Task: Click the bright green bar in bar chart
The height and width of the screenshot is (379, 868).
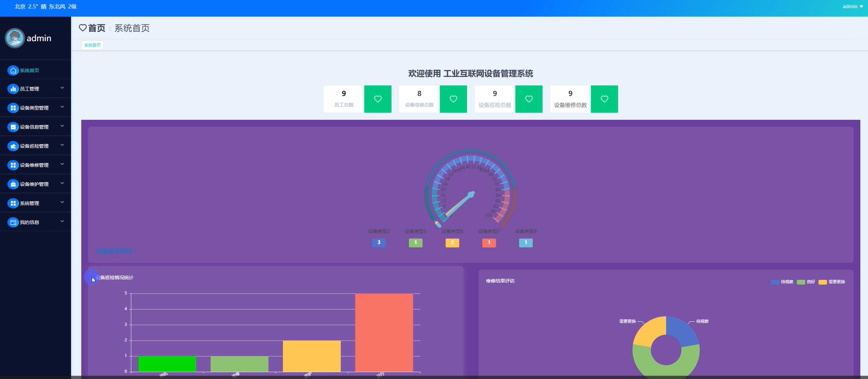Action: (x=167, y=364)
